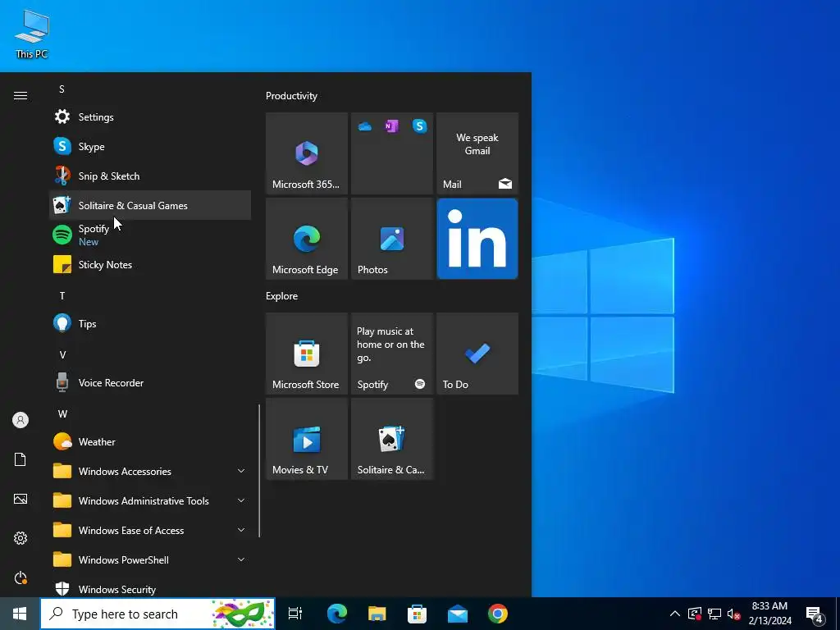This screenshot has width=840, height=630.
Task: Open Mail from the taskbar
Action: (x=458, y=614)
